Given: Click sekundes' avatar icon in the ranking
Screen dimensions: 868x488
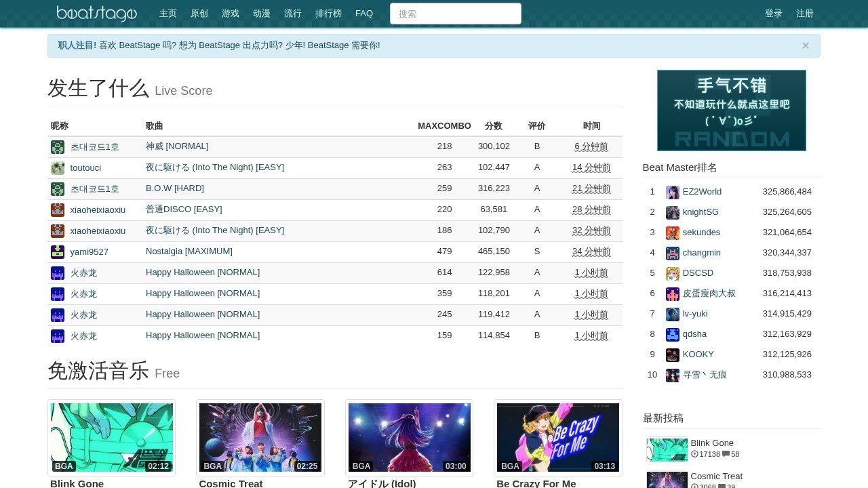Looking at the screenshot, I should tap(672, 232).
